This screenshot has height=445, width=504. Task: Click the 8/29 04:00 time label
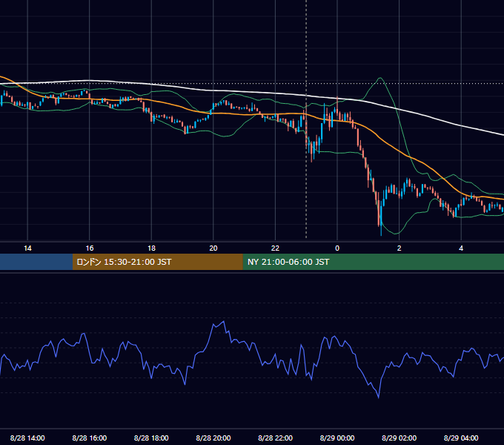(x=461, y=438)
